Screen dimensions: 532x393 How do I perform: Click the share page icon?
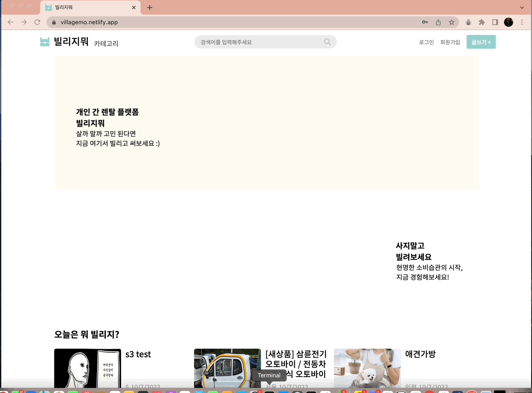click(x=438, y=22)
